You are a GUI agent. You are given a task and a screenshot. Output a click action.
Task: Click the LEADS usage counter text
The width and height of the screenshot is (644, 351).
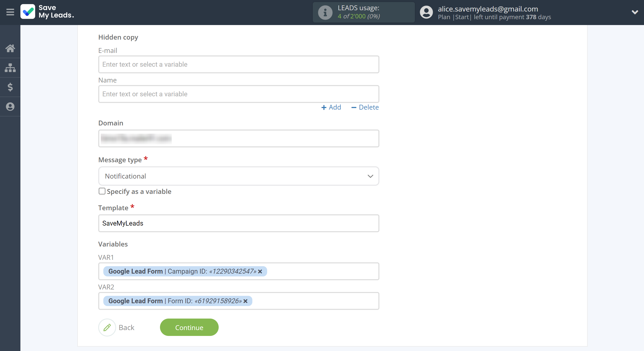pyautogui.click(x=359, y=16)
